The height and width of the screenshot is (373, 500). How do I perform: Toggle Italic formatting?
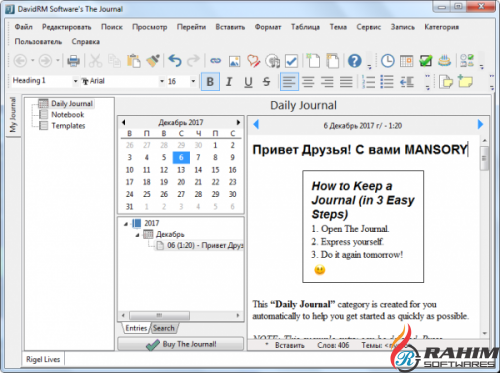[x=229, y=81]
